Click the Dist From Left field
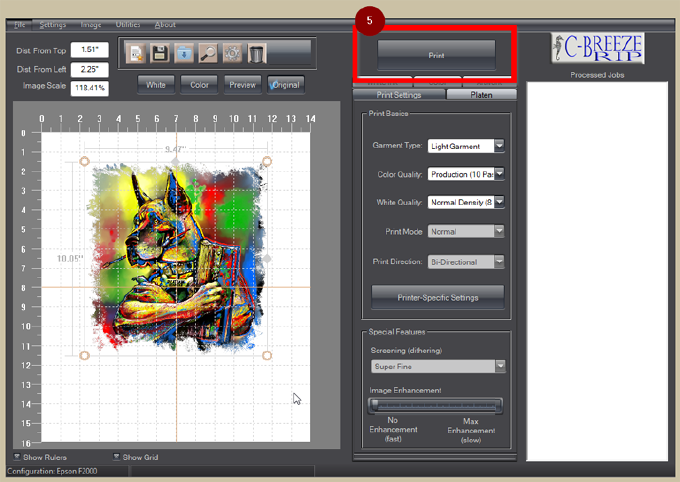This screenshot has height=482, width=680. click(x=89, y=69)
